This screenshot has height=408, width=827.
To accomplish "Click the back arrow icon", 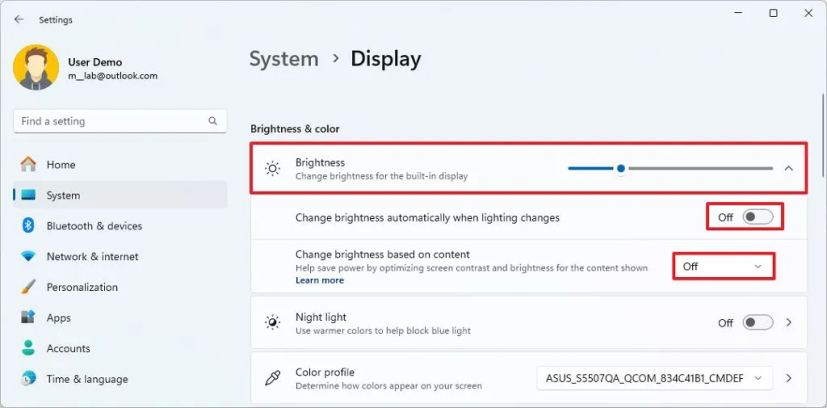I will click(19, 20).
